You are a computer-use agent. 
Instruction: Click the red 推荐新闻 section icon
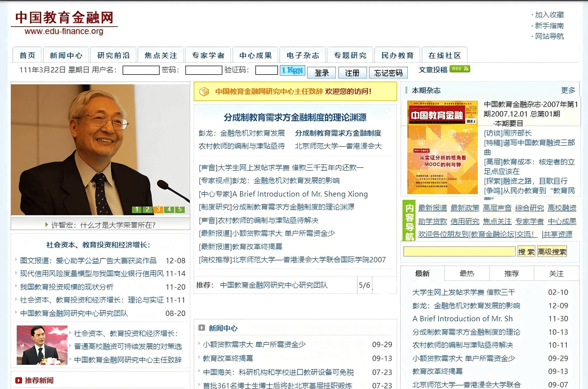click(x=19, y=380)
